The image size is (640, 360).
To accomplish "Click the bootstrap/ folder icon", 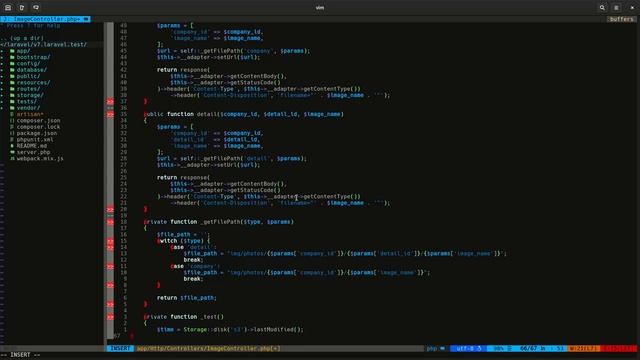I will pyautogui.click(x=12, y=57).
